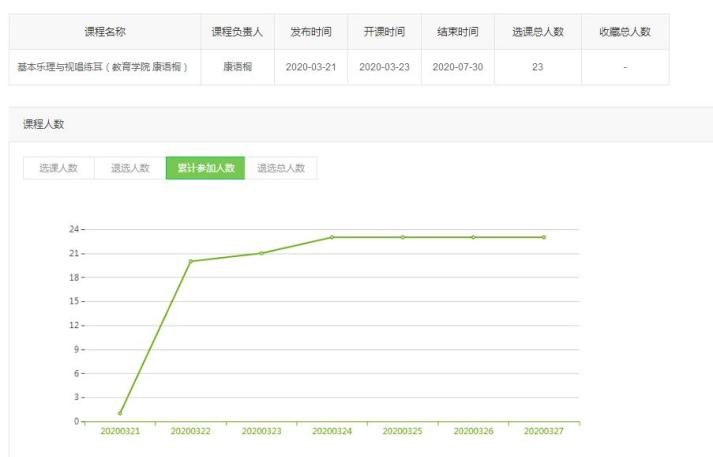Click the chart data point for 20200327

pos(544,237)
